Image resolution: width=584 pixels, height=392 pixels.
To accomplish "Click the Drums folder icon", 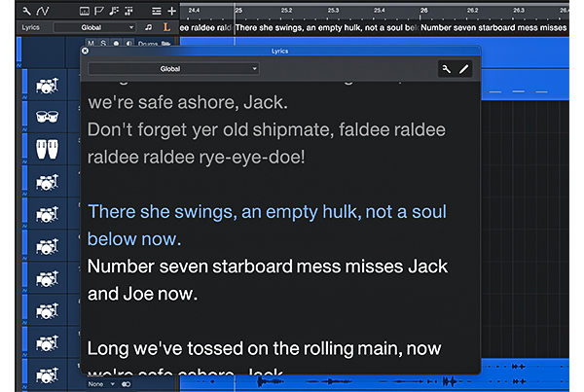I will (x=165, y=44).
